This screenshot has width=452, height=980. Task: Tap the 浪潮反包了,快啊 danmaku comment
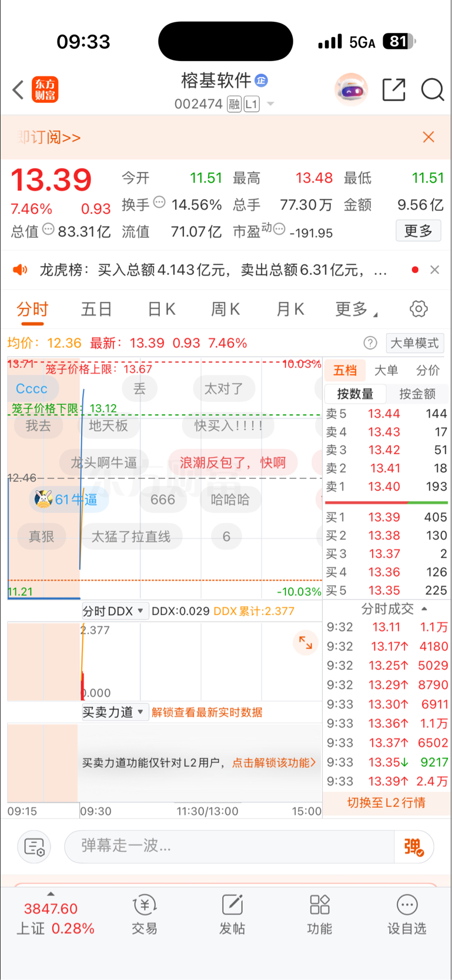coord(233,462)
